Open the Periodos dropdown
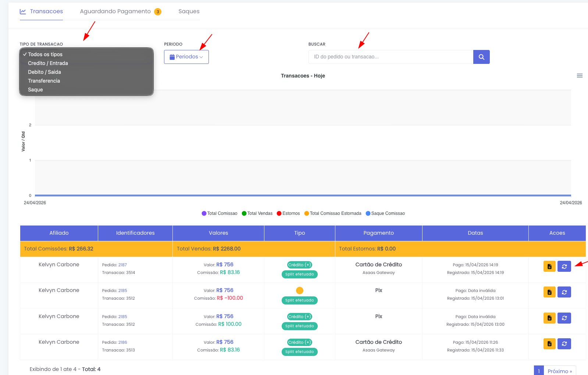The image size is (588, 375). pyautogui.click(x=186, y=57)
